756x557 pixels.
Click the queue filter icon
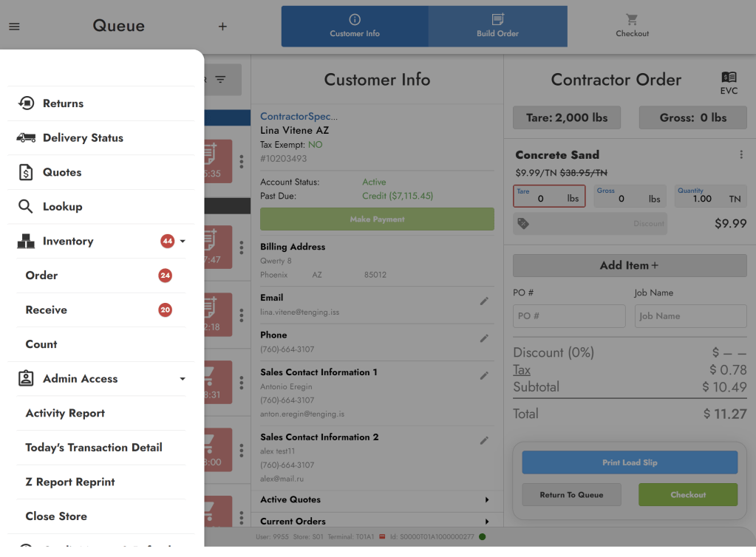point(220,80)
